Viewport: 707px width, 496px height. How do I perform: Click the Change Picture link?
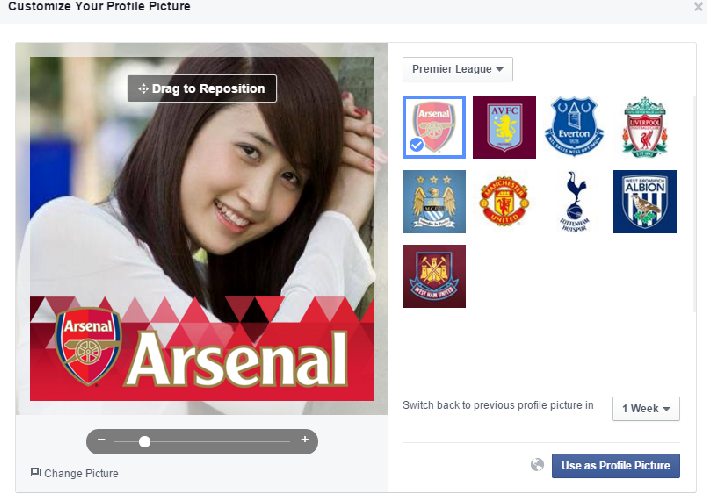(75, 473)
